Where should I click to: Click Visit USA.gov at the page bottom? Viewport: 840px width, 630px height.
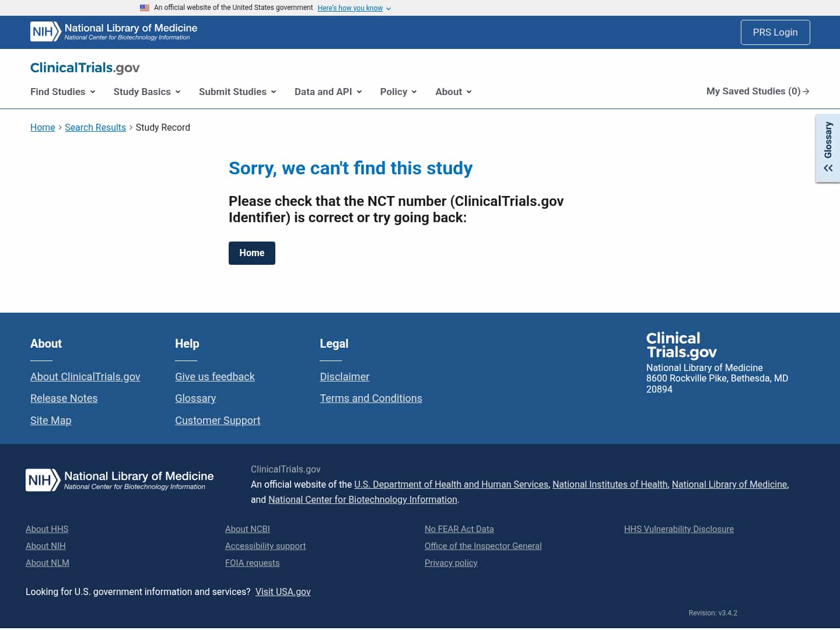tap(283, 591)
